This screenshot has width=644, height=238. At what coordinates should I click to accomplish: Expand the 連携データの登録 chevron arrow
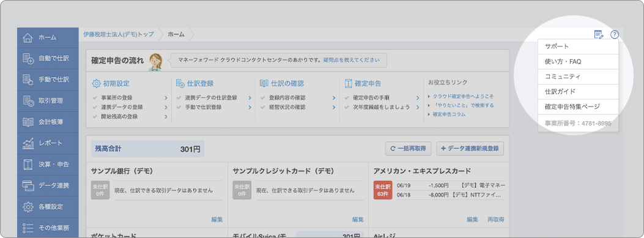[x=166, y=107]
